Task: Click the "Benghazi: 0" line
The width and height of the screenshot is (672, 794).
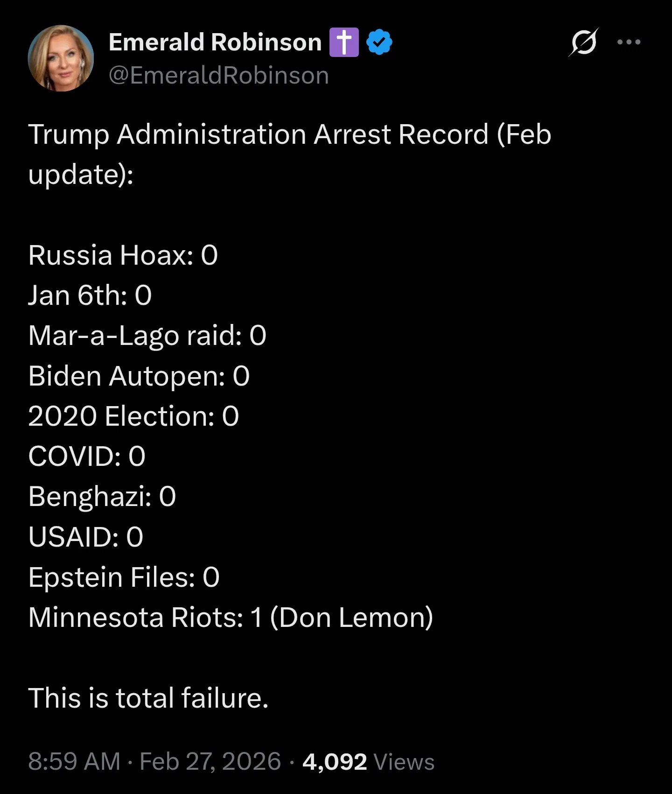Action: [102, 496]
